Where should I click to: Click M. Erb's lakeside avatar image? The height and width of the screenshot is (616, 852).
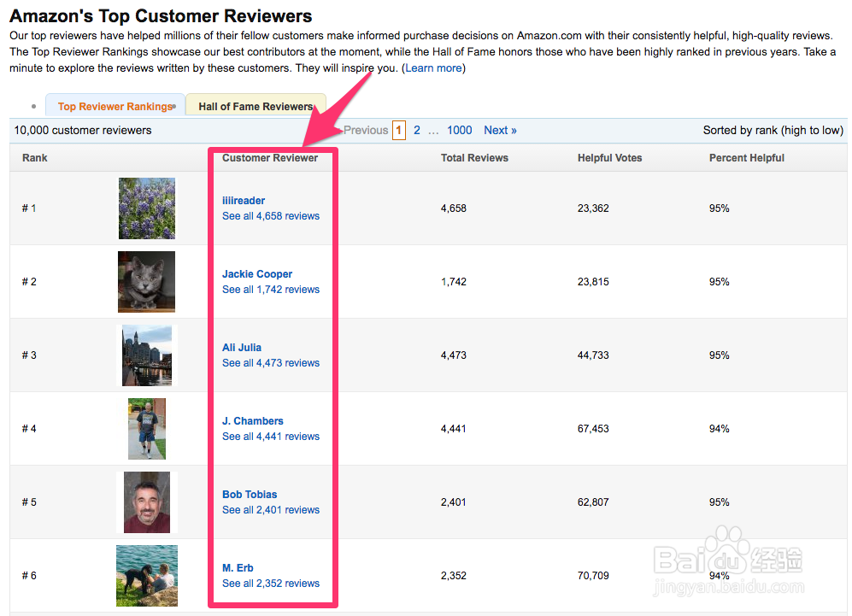(147, 575)
